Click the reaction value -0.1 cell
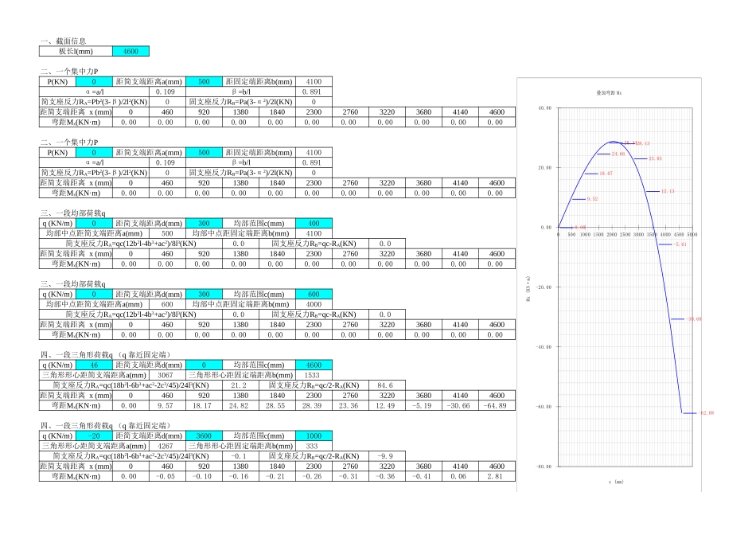 click(x=240, y=456)
